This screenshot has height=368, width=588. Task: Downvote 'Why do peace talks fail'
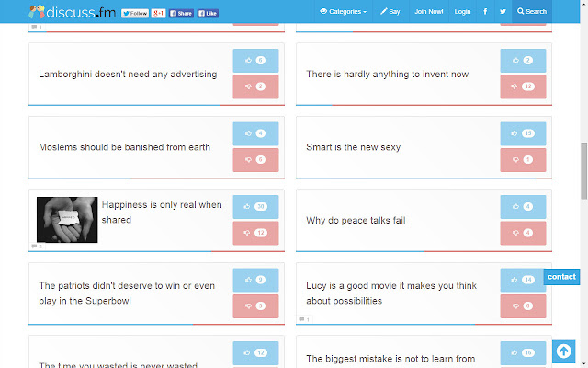point(523,233)
